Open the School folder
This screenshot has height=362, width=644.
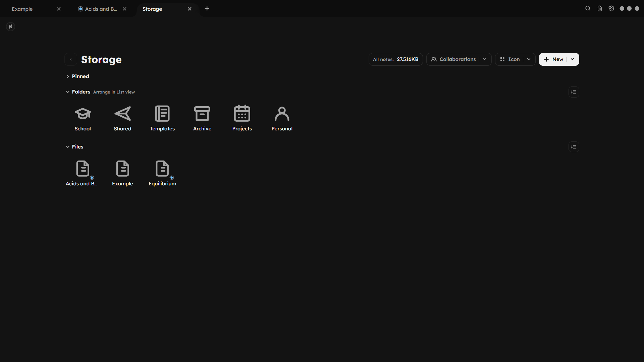pyautogui.click(x=83, y=118)
